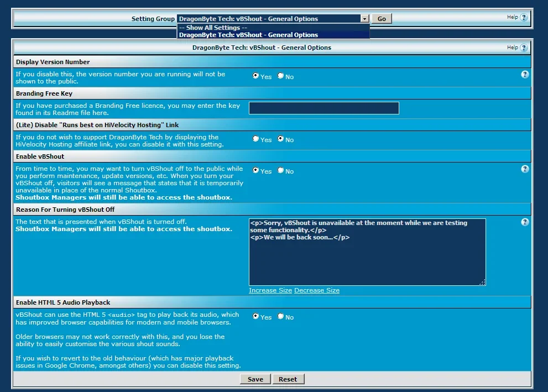Select No for Enable vBShout
This screenshot has width=548, height=392.
coord(281,170)
